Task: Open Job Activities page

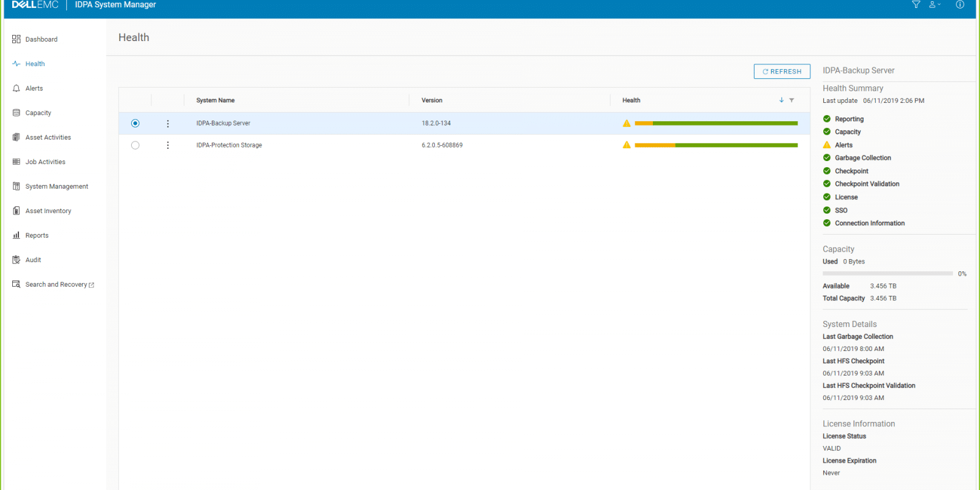Action: [45, 162]
